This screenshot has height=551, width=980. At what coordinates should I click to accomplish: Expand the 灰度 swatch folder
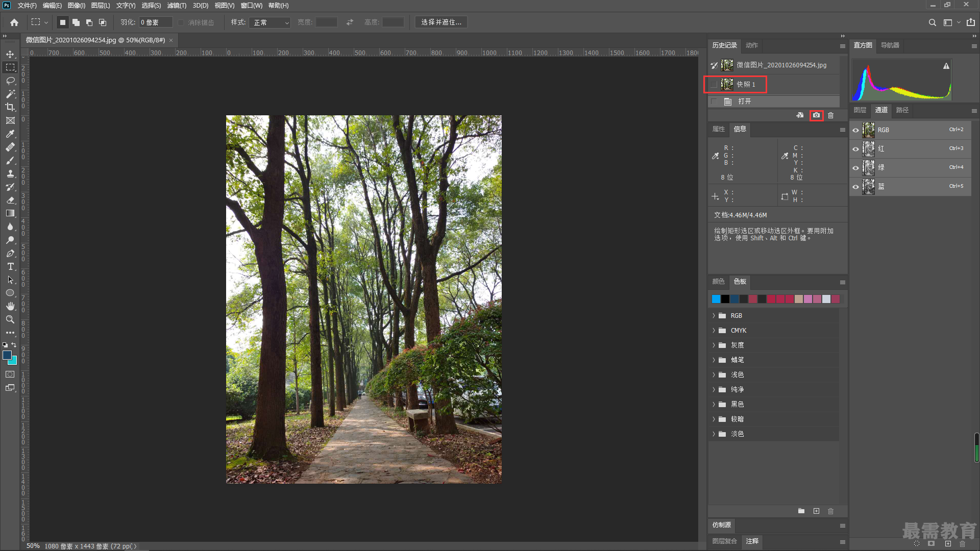pos(714,345)
